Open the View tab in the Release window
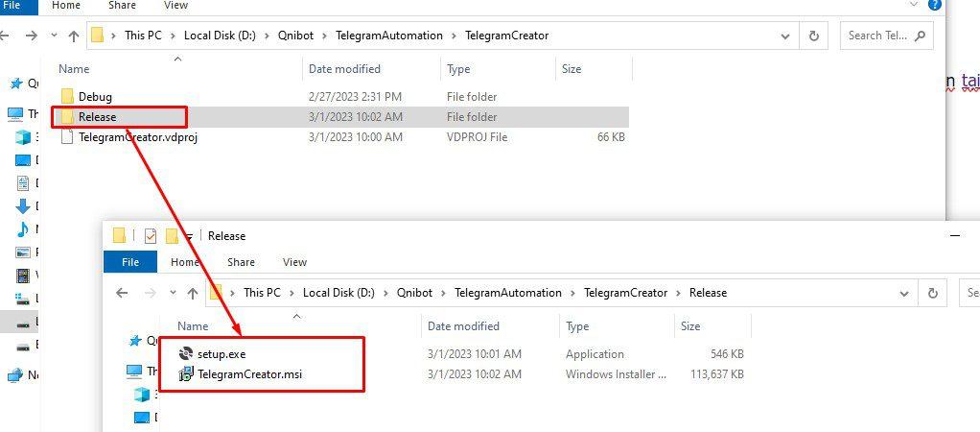The image size is (980, 432). pos(294,262)
